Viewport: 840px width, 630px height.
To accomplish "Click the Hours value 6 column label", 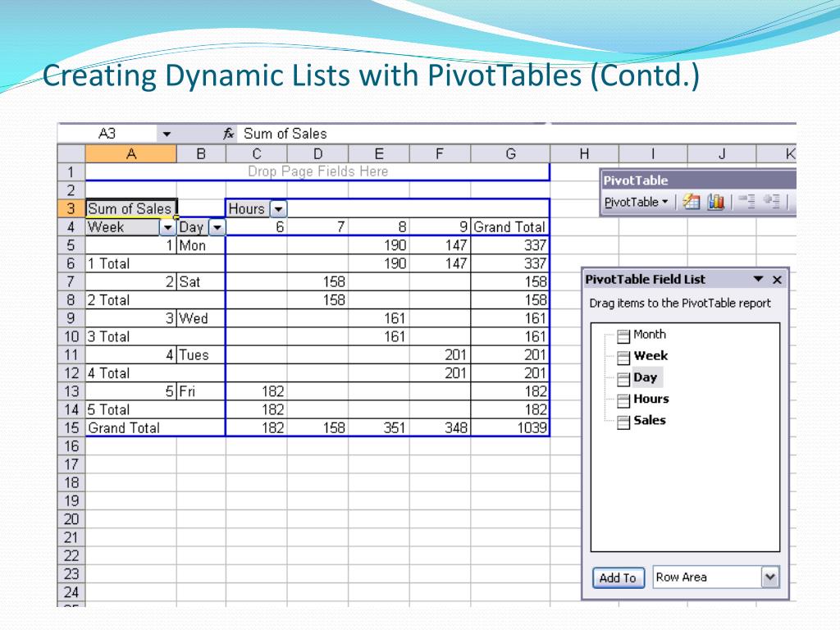I will tap(257, 227).
